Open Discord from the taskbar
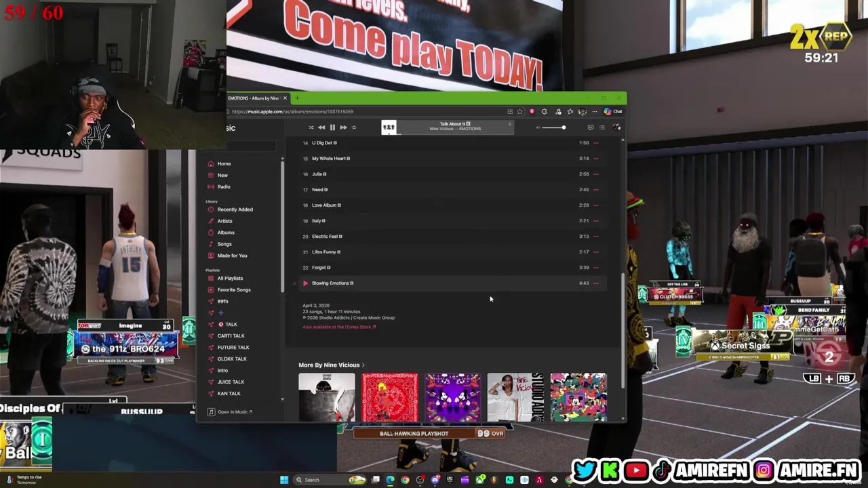The height and width of the screenshot is (488, 868). [x=435, y=480]
